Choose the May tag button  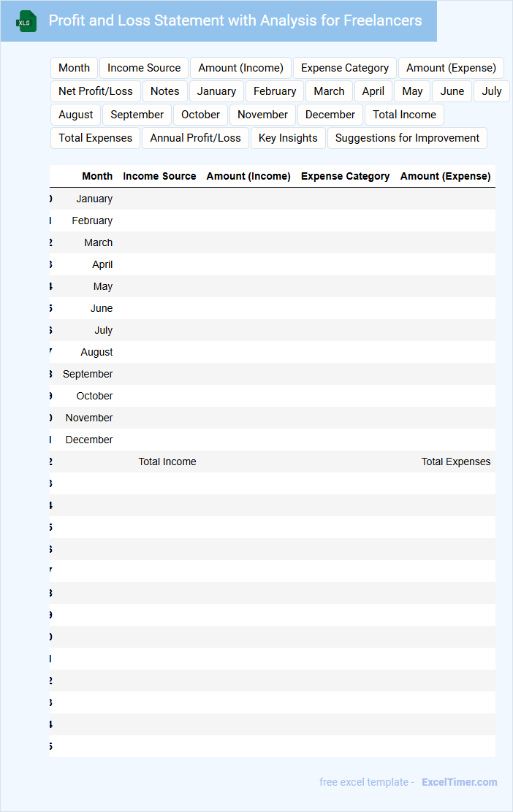click(x=412, y=91)
